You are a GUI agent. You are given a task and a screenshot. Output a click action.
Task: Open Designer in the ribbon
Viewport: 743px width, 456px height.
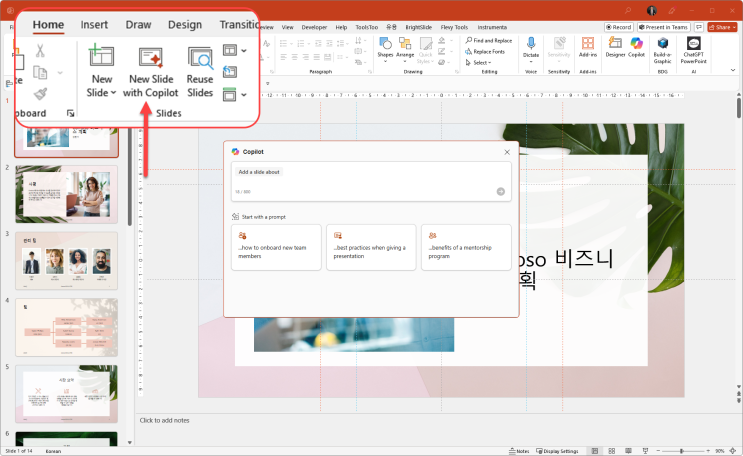[x=615, y=48]
